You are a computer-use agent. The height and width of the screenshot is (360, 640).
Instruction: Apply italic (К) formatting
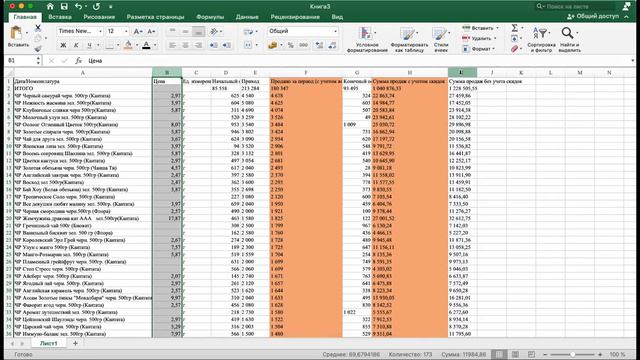[x=76, y=45]
